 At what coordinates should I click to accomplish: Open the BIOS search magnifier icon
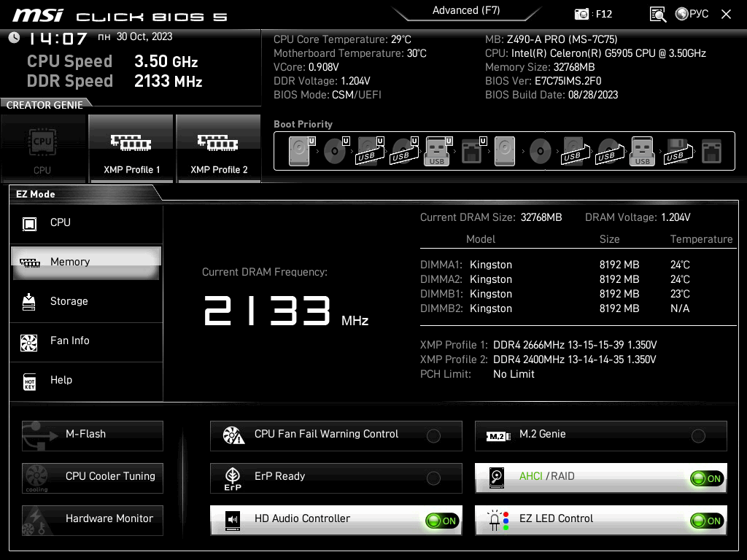pos(658,15)
